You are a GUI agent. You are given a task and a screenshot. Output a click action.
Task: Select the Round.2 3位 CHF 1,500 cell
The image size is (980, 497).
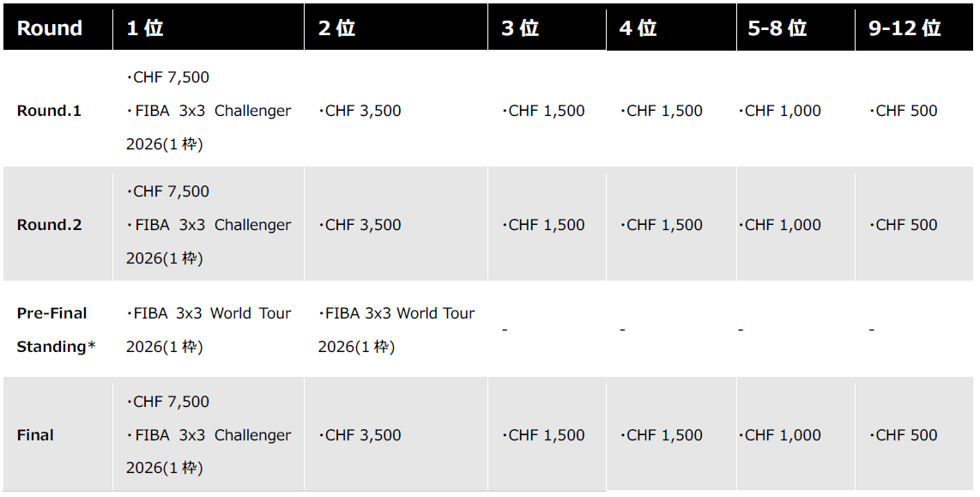point(543,225)
